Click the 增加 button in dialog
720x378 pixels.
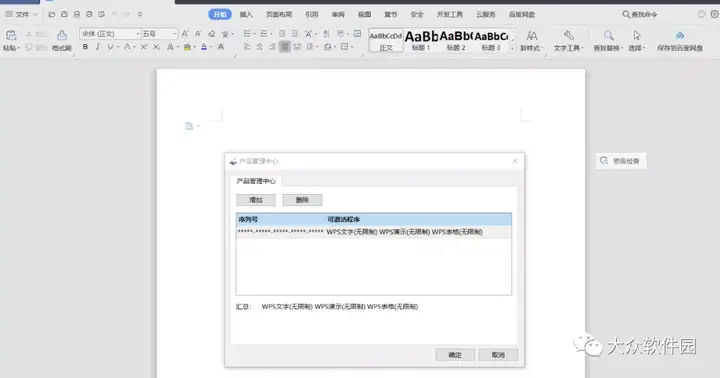point(256,200)
